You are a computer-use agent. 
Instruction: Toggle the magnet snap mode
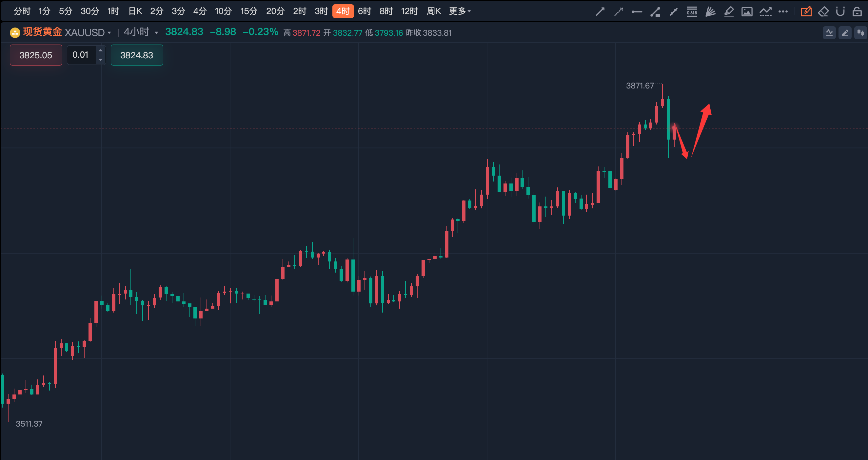[840, 11]
